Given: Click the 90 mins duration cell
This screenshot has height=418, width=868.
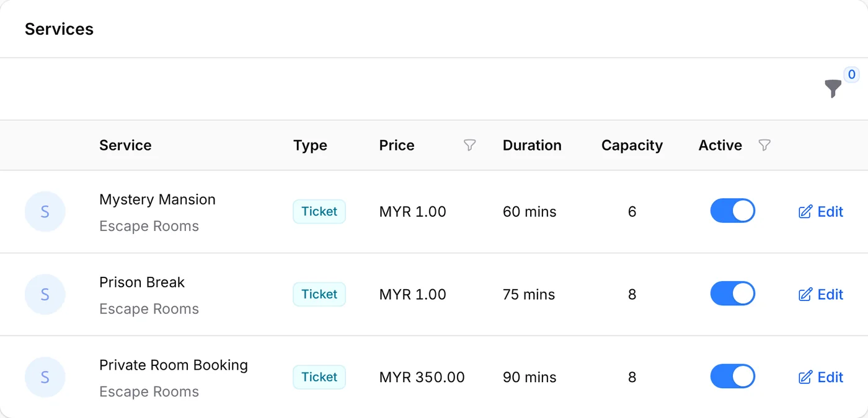Looking at the screenshot, I should point(529,377).
